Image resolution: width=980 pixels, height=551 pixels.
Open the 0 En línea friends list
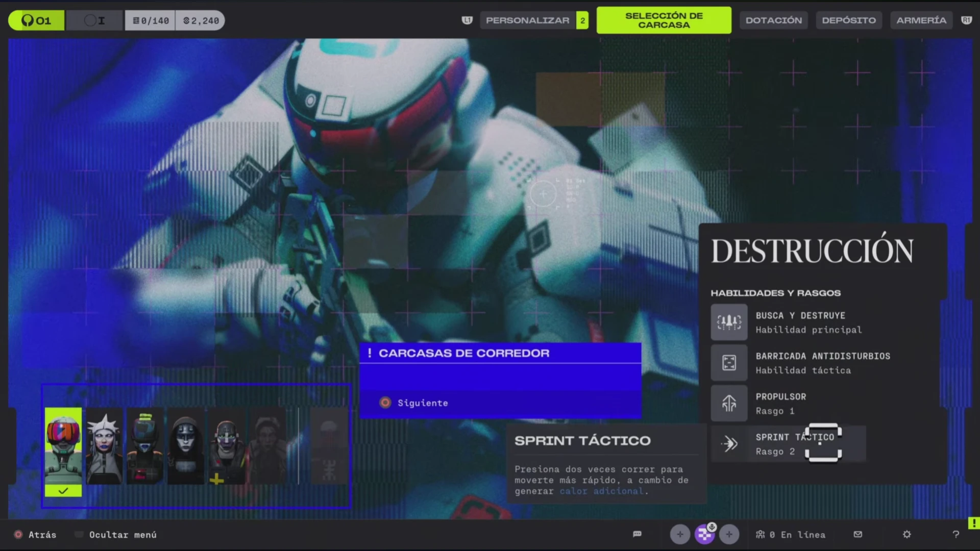(x=791, y=535)
